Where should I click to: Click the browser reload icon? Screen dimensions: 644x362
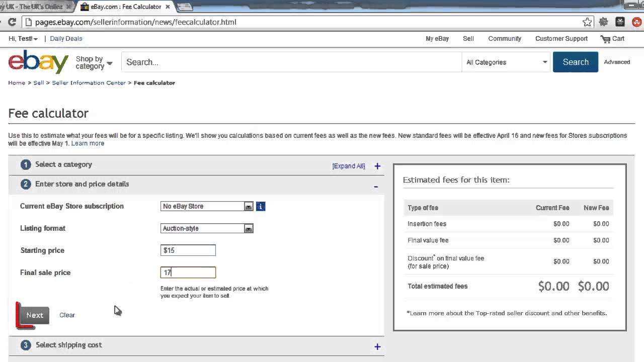pyautogui.click(x=12, y=22)
